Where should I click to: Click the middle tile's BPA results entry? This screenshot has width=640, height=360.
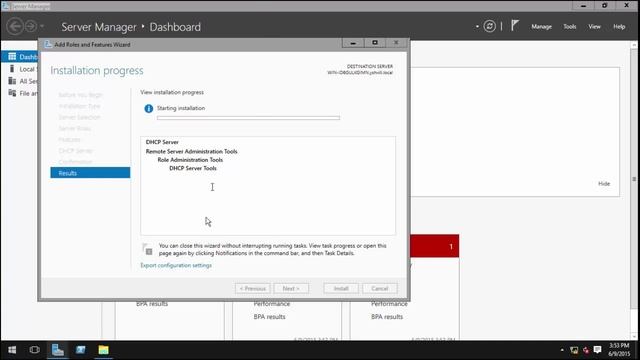269,317
